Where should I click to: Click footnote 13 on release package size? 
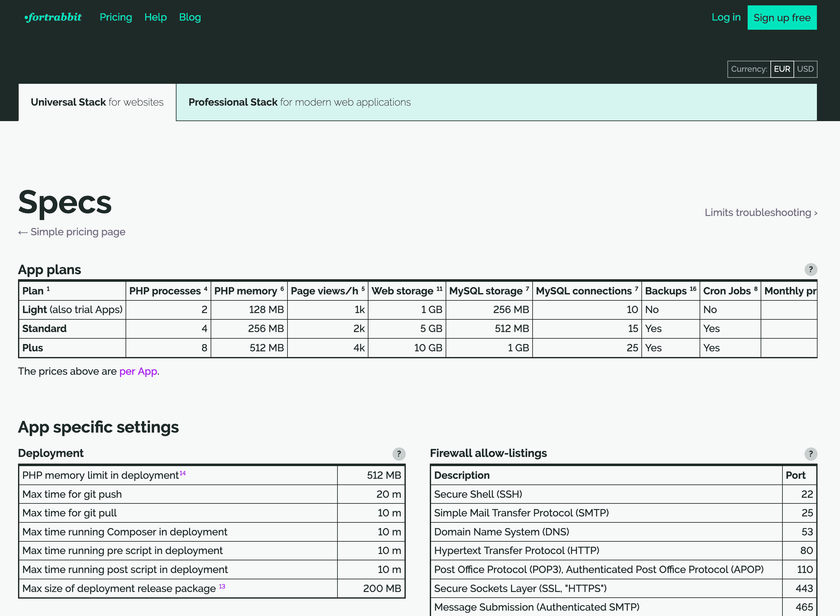pos(222,586)
